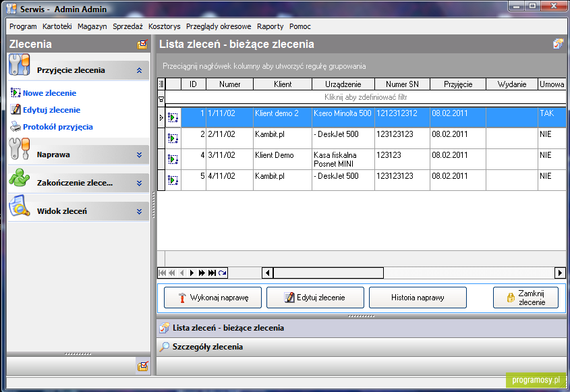The width and height of the screenshot is (570, 392).
Task: Click the Zamknij zlecenie button
Action: (x=525, y=298)
